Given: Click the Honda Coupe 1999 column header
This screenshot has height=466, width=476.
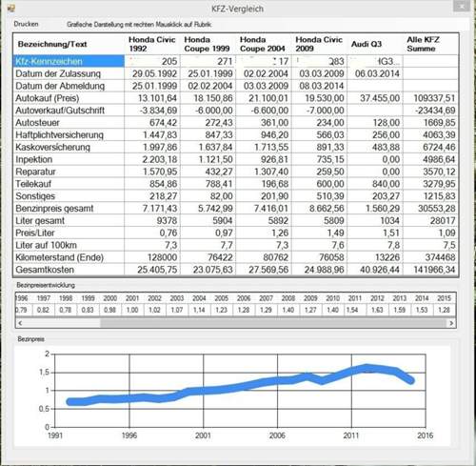Looking at the screenshot, I should pyautogui.click(x=208, y=44).
